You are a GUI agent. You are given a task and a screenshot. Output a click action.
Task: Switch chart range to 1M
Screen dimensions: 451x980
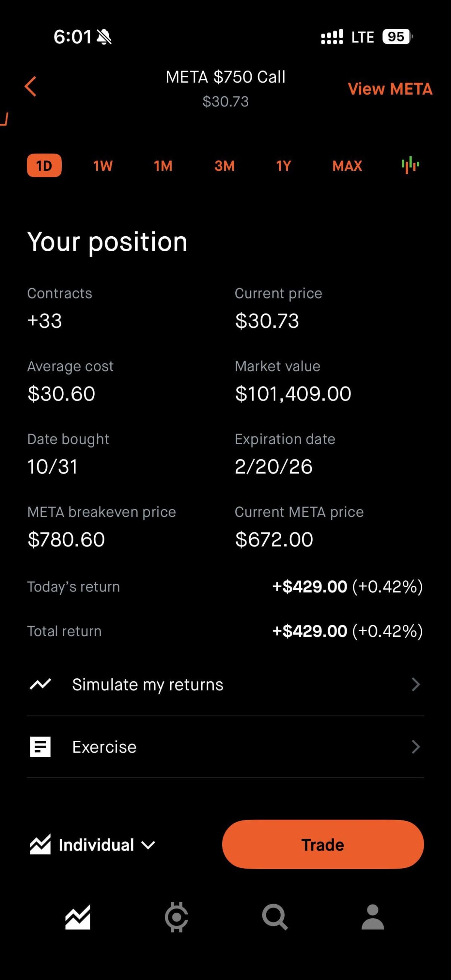point(163,166)
